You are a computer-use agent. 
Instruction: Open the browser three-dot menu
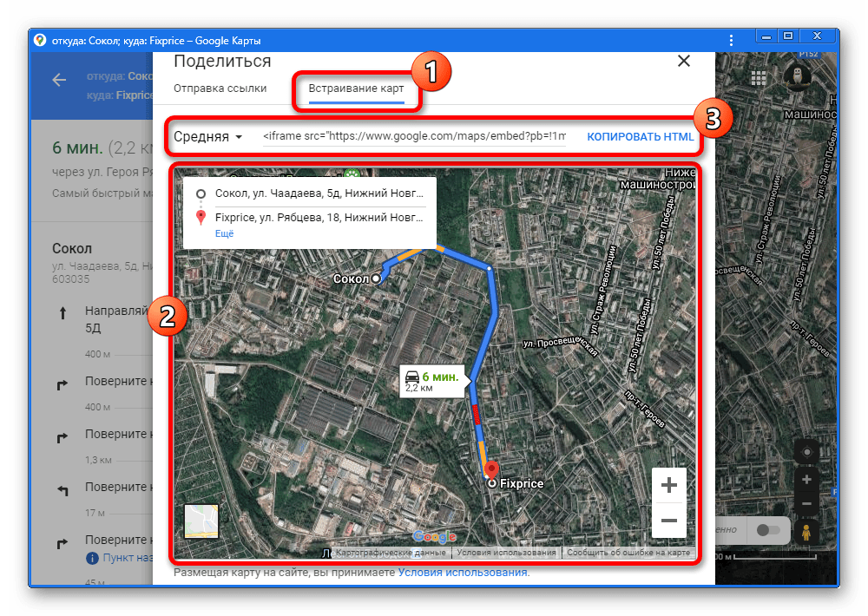[731, 41]
